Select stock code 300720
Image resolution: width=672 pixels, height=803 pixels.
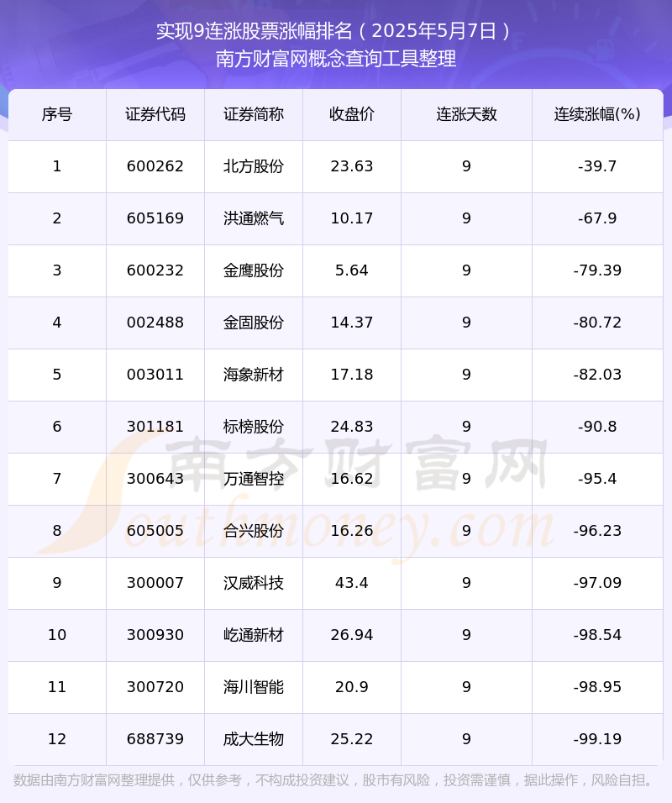(155, 687)
